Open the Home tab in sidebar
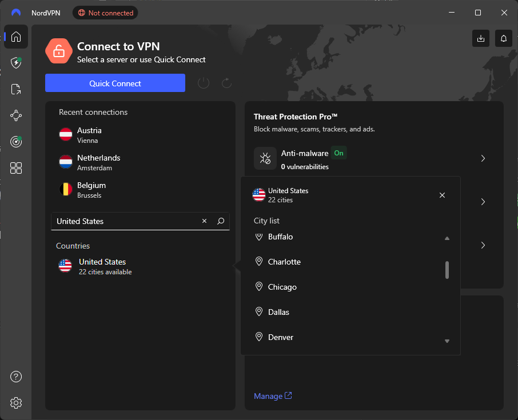 [x=16, y=37]
